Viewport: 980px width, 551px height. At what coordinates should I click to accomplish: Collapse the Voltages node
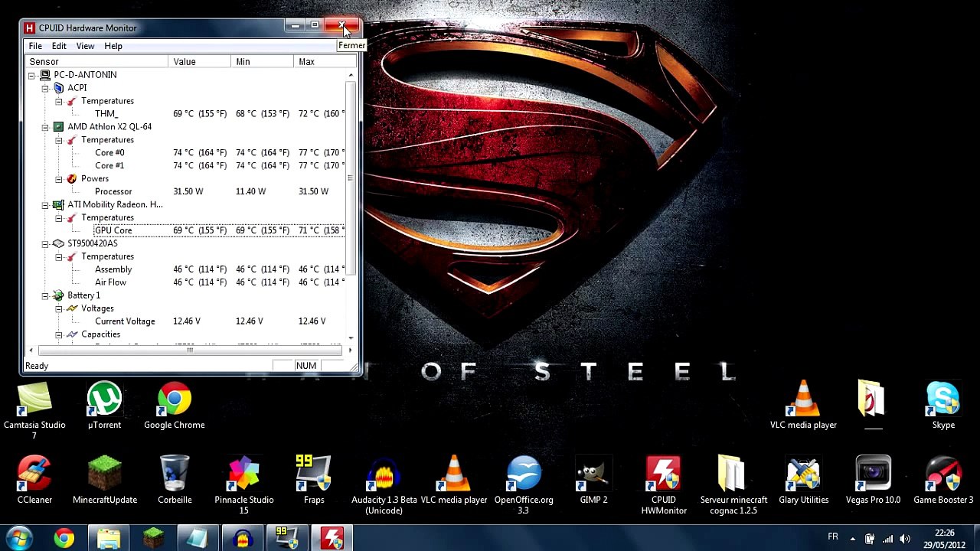[59, 308]
